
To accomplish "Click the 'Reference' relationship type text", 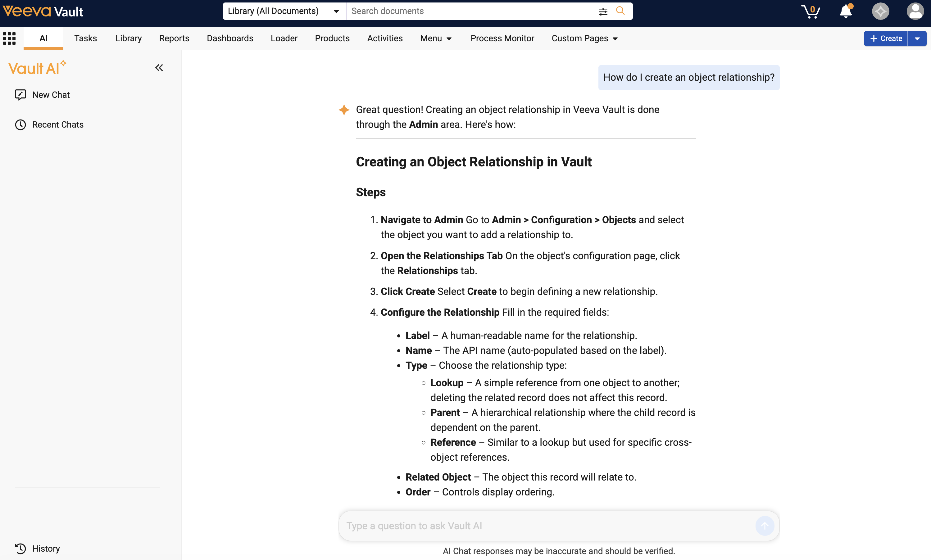I will [453, 442].
